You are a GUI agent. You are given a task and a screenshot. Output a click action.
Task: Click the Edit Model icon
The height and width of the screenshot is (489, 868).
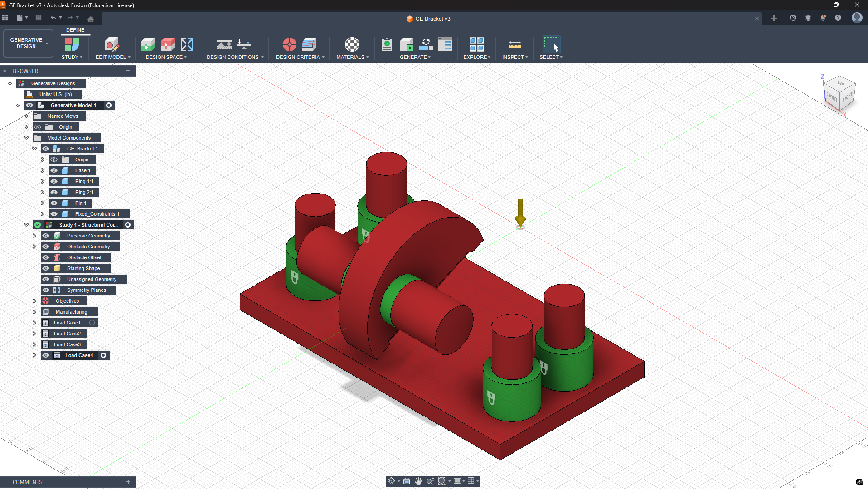point(112,44)
